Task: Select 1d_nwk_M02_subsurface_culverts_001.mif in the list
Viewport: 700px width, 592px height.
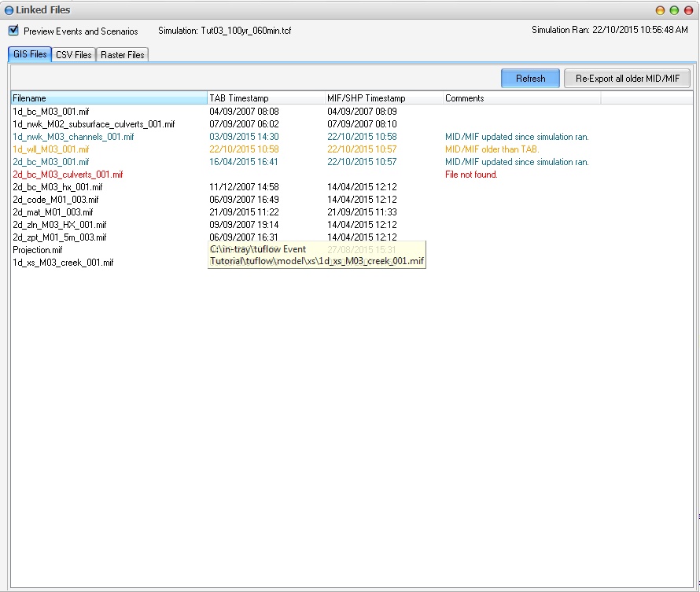Action: point(94,124)
